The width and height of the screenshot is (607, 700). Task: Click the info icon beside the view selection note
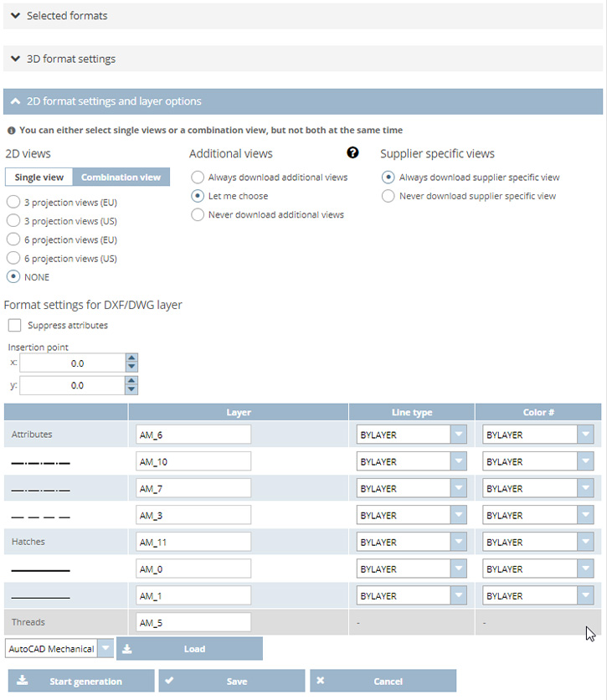[11, 131]
